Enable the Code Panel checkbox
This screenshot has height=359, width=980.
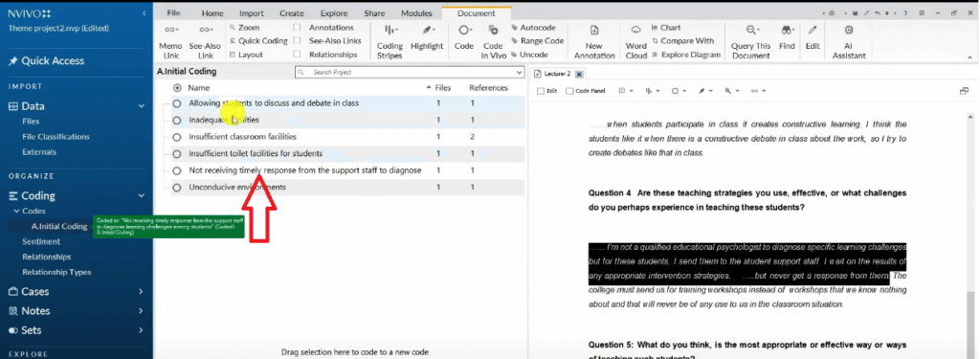(x=569, y=91)
